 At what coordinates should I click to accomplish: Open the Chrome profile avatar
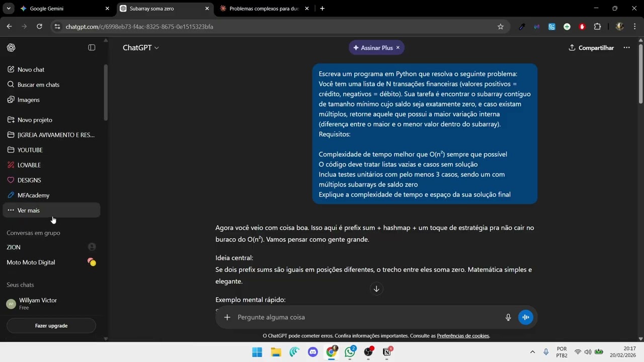point(620,27)
